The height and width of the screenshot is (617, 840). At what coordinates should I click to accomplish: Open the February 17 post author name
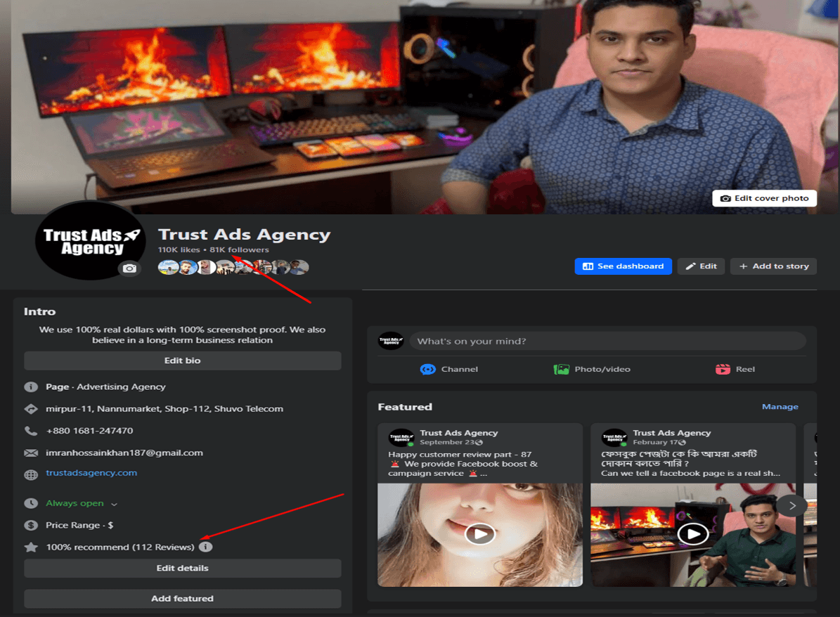click(x=672, y=433)
